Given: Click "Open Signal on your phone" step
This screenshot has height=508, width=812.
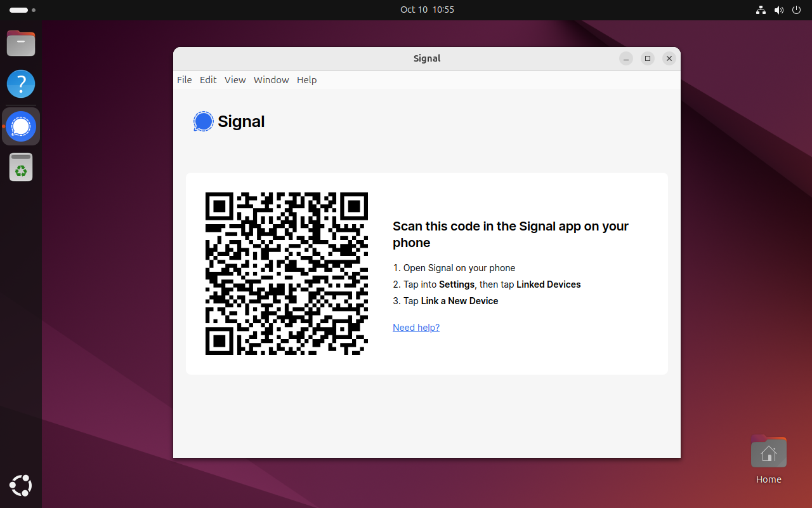Looking at the screenshot, I should 454,268.
